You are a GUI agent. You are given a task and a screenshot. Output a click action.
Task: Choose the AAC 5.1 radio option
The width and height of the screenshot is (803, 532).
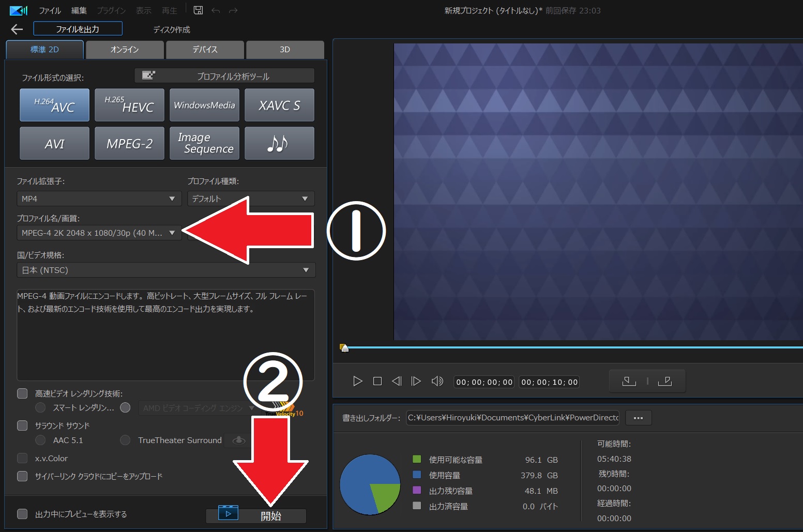40,440
